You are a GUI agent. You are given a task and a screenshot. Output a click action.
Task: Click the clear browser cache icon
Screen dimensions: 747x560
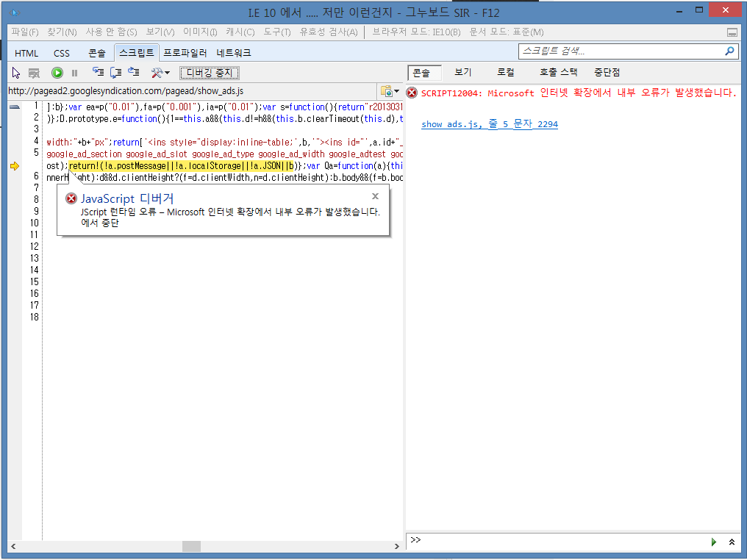[x=34, y=73]
